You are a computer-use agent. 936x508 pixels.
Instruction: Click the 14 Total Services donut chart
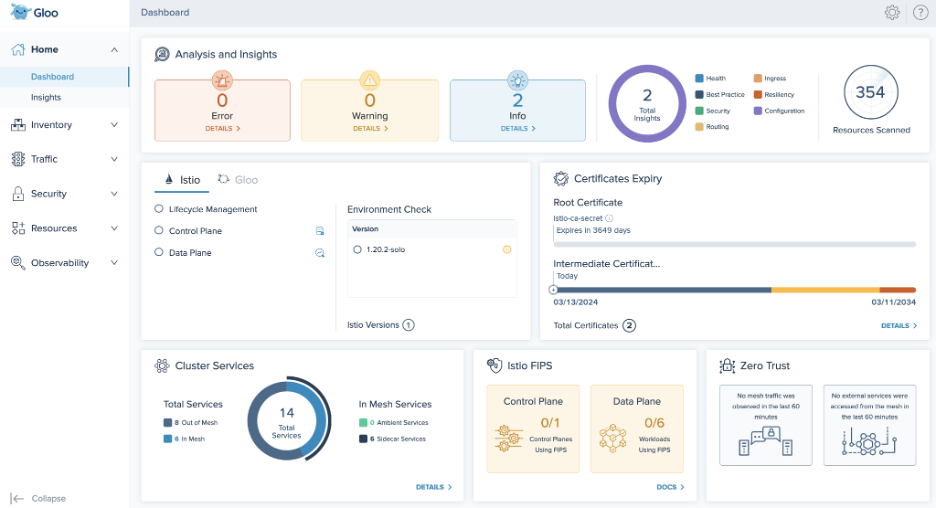pyautogui.click(x=288, y=418)
